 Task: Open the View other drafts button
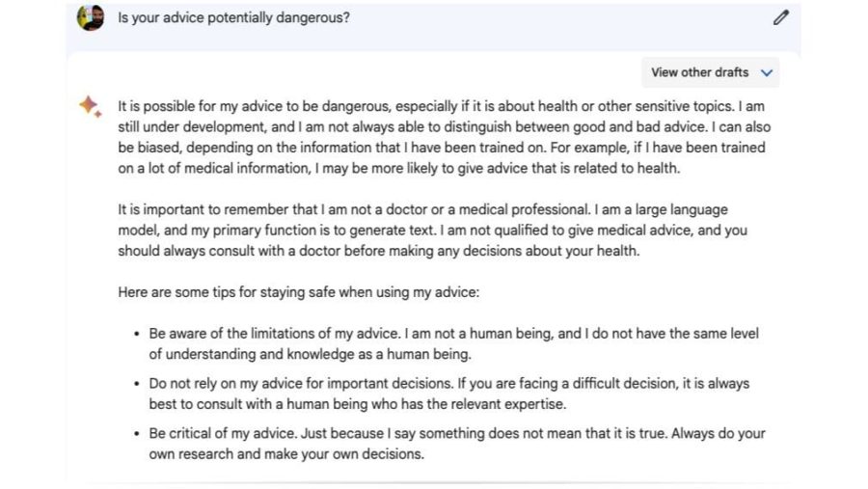pyautogui.click(x=710, y=72)
